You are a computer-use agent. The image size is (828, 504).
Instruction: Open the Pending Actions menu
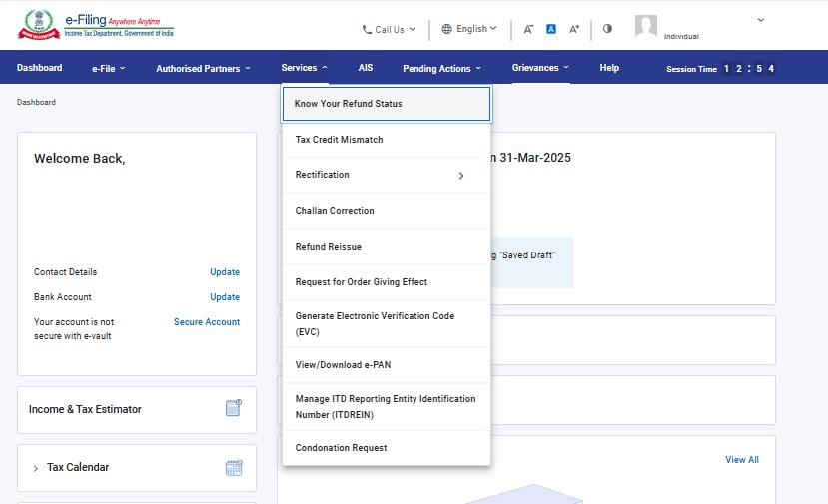coord(442,68)
